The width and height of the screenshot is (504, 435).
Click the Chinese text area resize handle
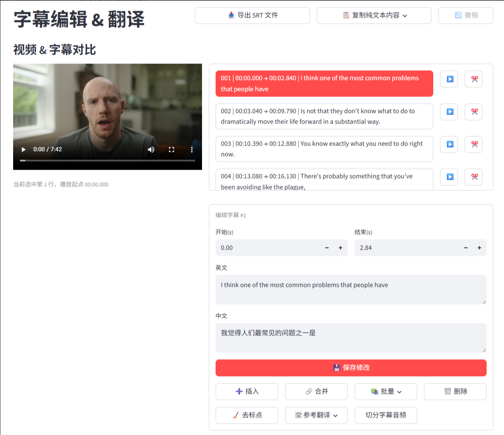pos(484,350)
